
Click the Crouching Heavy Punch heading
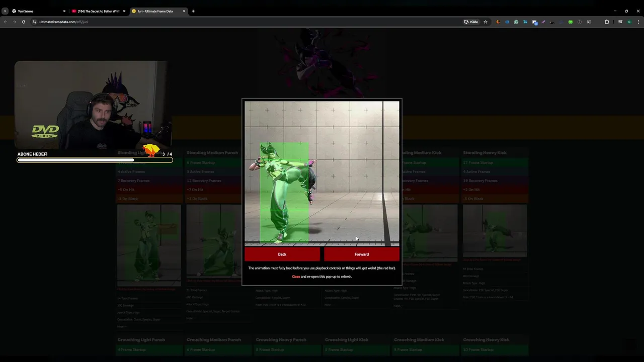point(281,340)
